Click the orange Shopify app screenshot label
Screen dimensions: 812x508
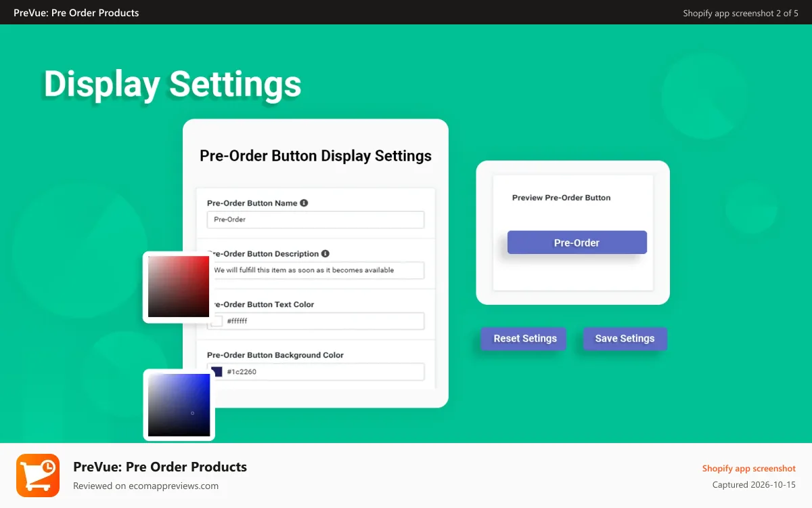point(748,469)
